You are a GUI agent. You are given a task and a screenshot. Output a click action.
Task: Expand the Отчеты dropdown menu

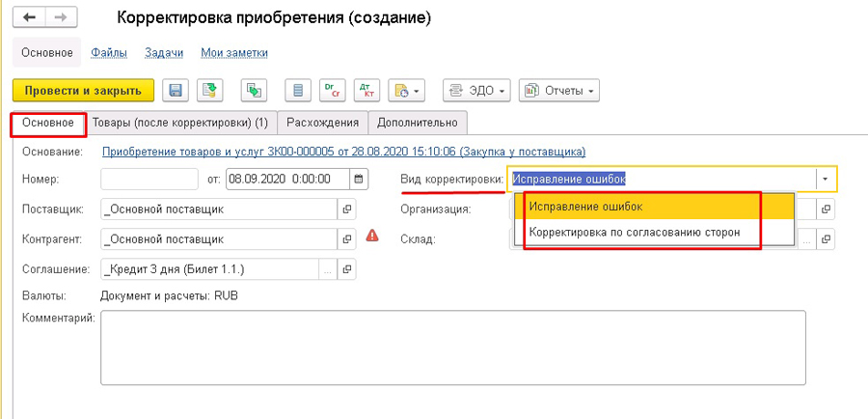pos(559,91)
